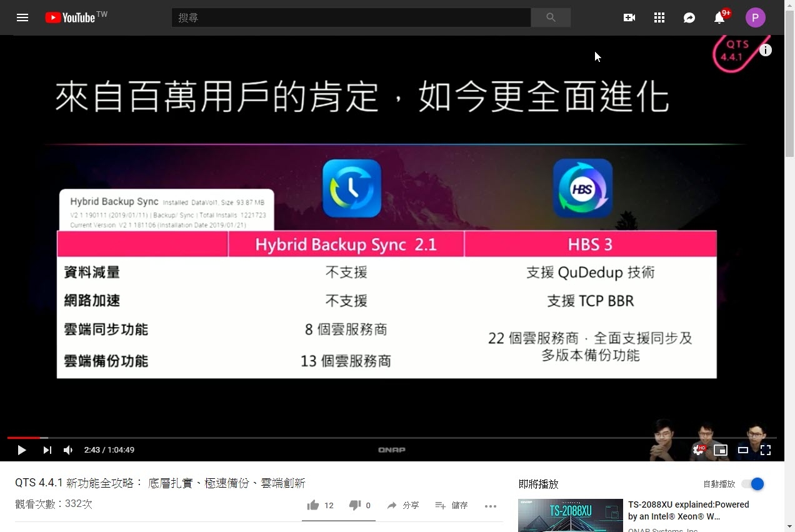
Task: Click the page scrollbar down arrow
Action: (790, 527)
